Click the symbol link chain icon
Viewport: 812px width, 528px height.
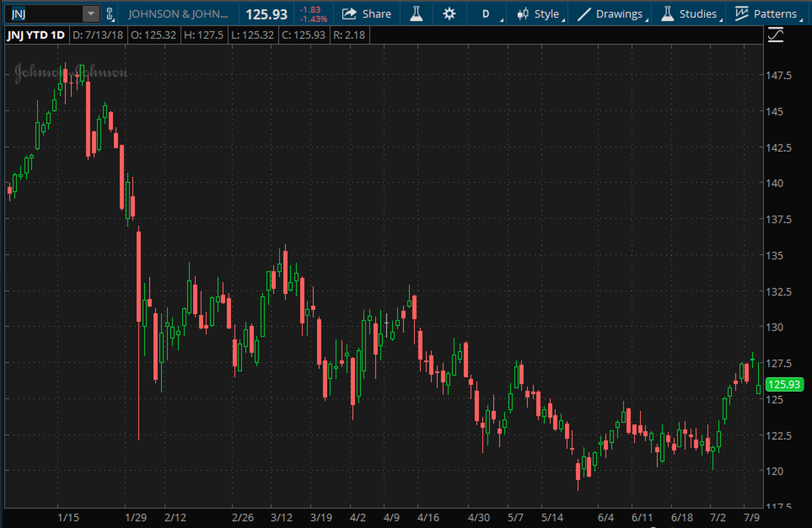coord(110,14)
